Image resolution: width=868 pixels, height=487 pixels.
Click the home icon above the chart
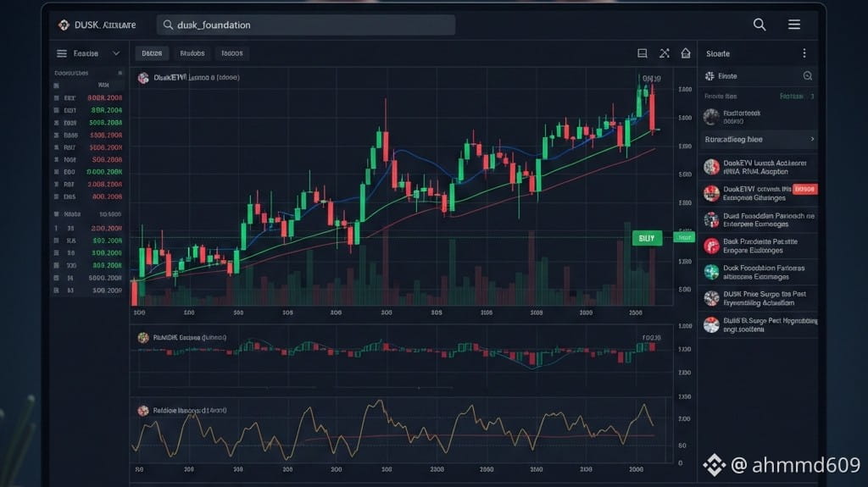[x=686, y=53]
